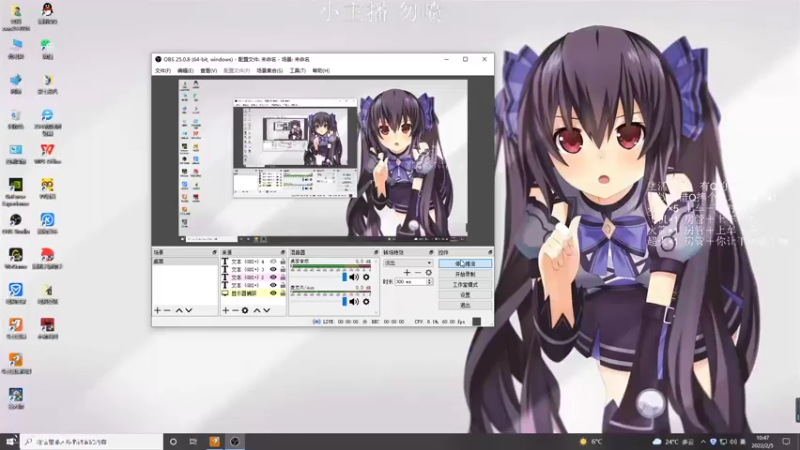The height and width of the screenshot is (450, 800).
Task: Open transition properties gear in 转场特效
Action: [x=429, y=272]
